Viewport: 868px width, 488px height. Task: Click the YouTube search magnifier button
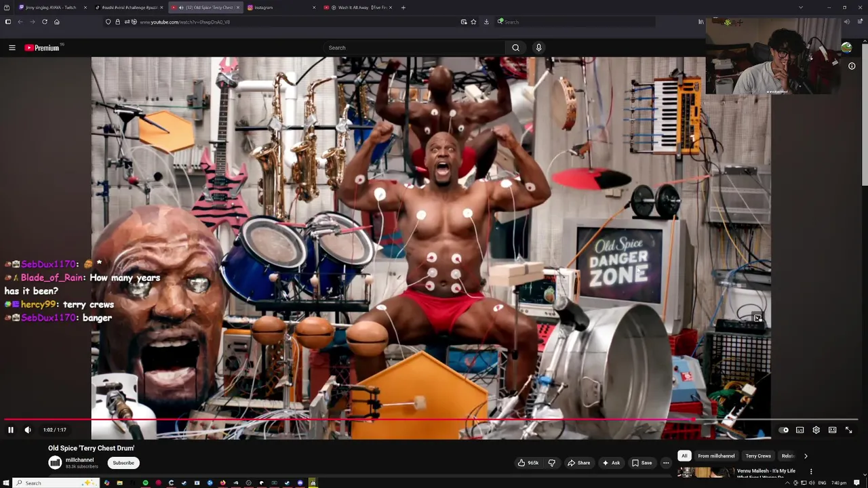[516, 47]
